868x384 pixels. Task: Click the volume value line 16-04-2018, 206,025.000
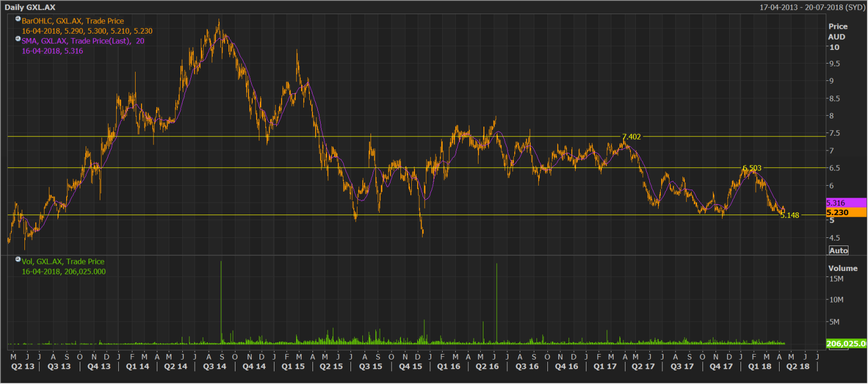pos(63,272)
